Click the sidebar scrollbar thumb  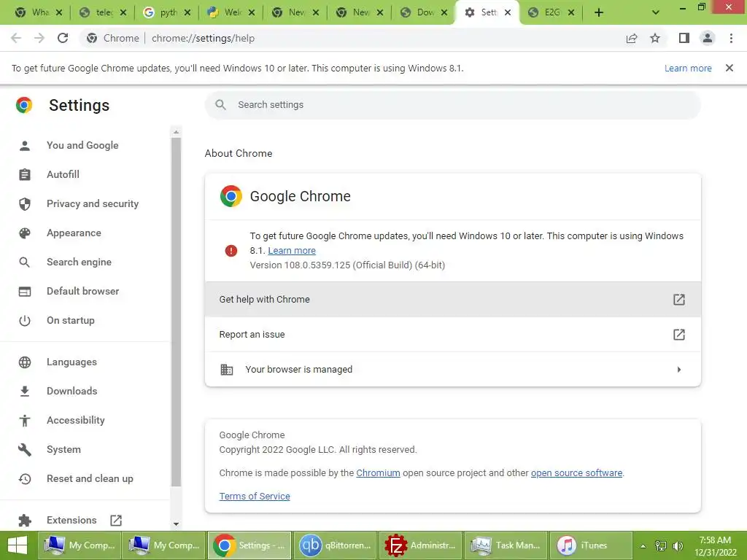tap(176, 312)
